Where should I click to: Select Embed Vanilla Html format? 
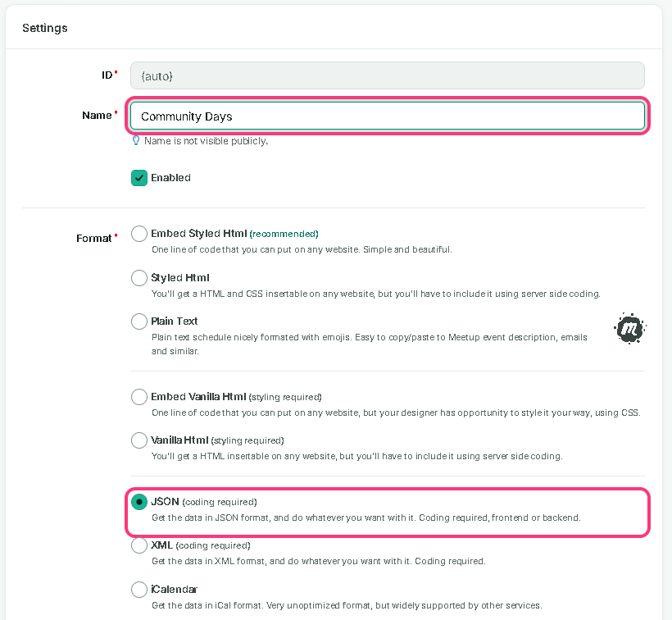139,397
